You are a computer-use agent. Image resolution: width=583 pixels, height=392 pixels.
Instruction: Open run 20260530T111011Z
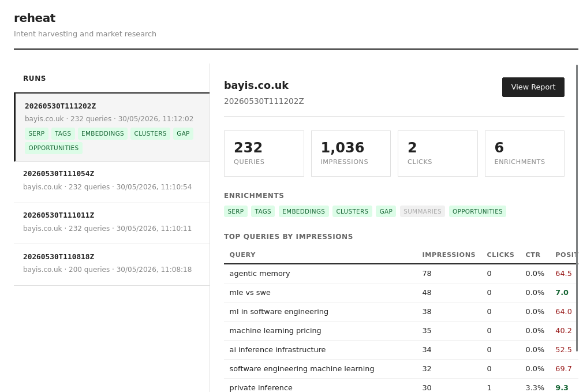[112, 223]
